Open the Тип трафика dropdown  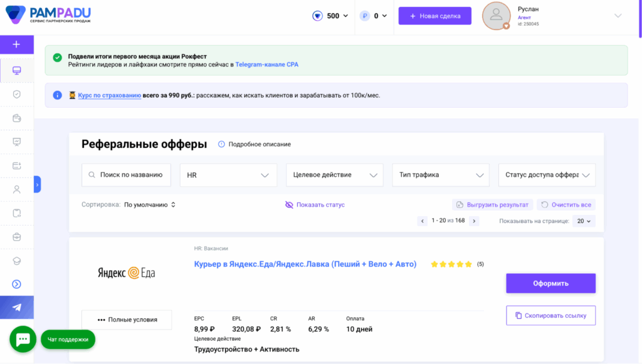pyautogui.click(x=441, y=175)
